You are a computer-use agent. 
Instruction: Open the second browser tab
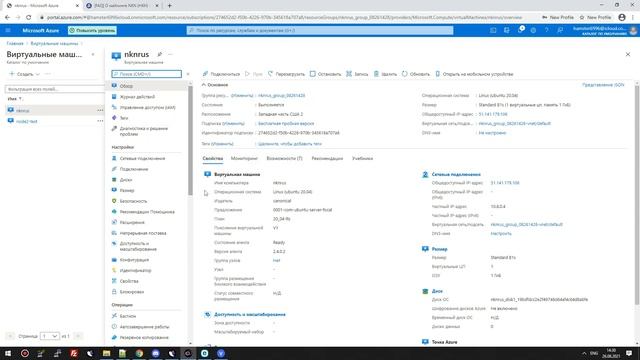click(x=122, y=6)
